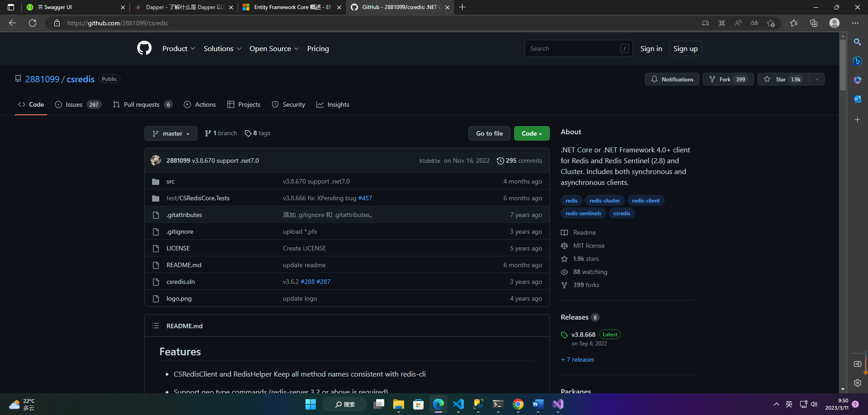Open the green Code dropdown

tap(532, 133)
